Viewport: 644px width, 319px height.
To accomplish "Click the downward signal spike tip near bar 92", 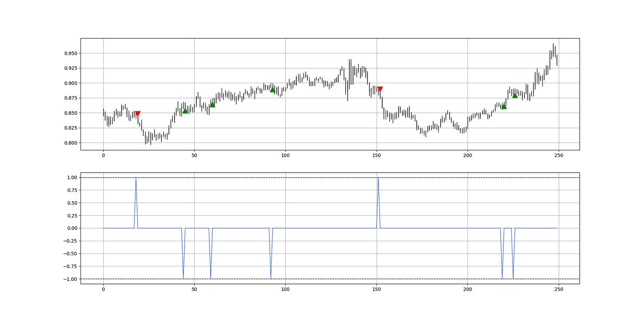I will (x=271, y=278).
